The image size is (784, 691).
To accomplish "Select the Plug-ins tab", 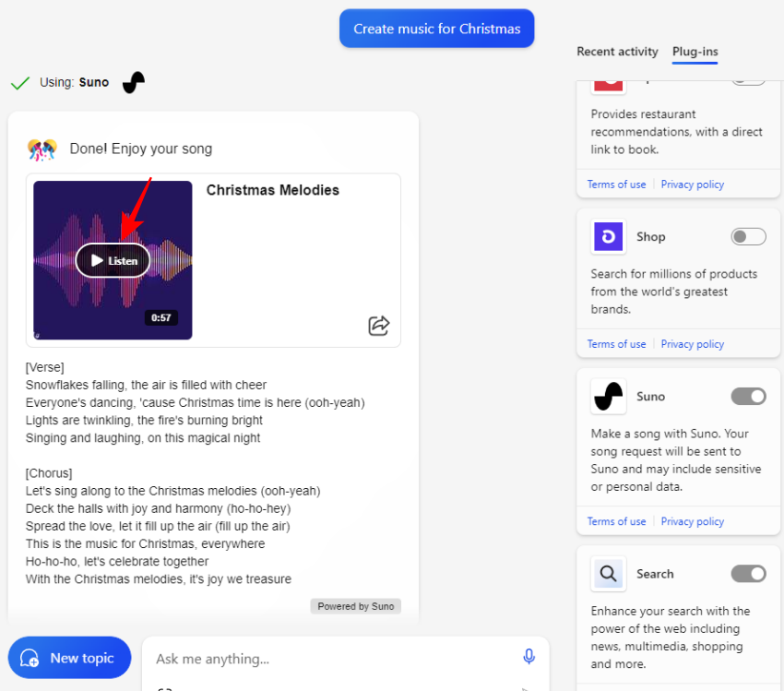I will [695, 52].
